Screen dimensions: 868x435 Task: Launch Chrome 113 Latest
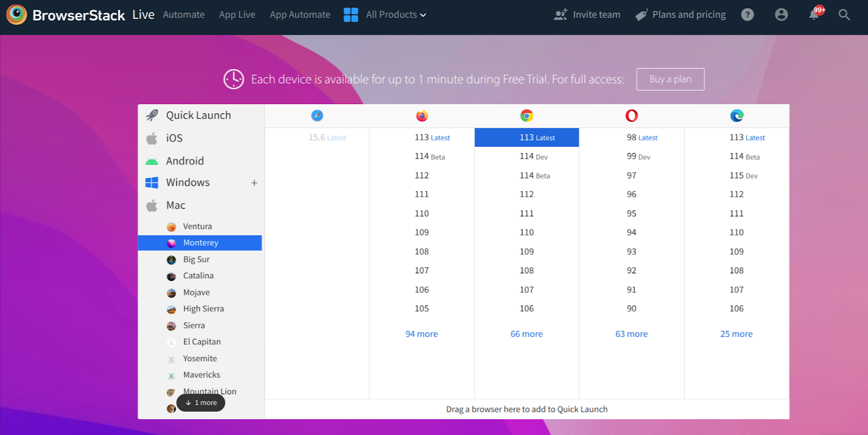[x=527, y=137]
